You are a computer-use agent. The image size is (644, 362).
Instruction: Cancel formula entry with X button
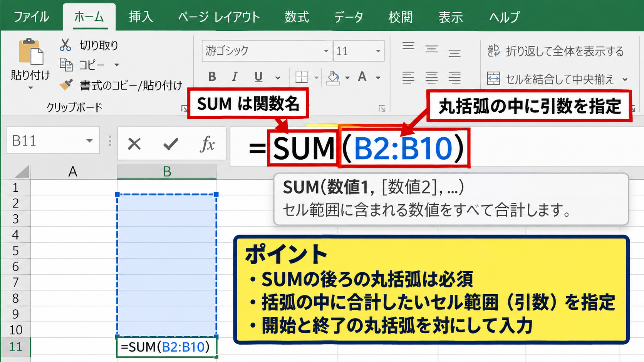click(x=134, y=144)
